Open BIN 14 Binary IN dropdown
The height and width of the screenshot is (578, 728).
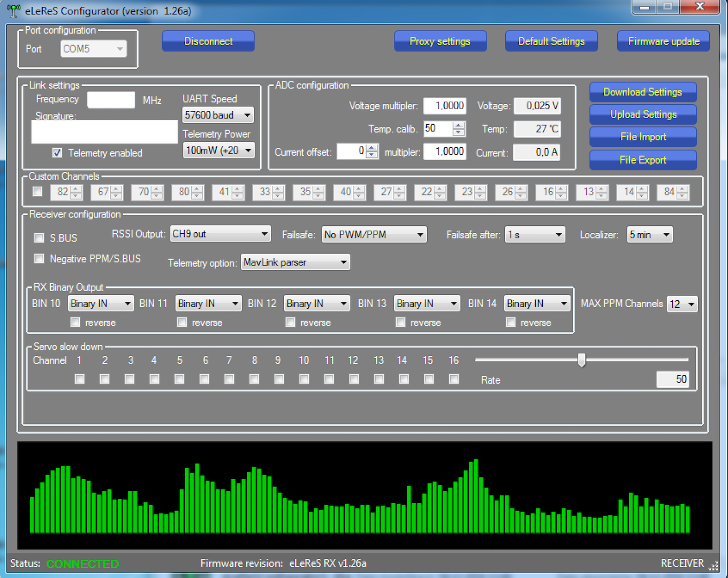click(537, 303)
